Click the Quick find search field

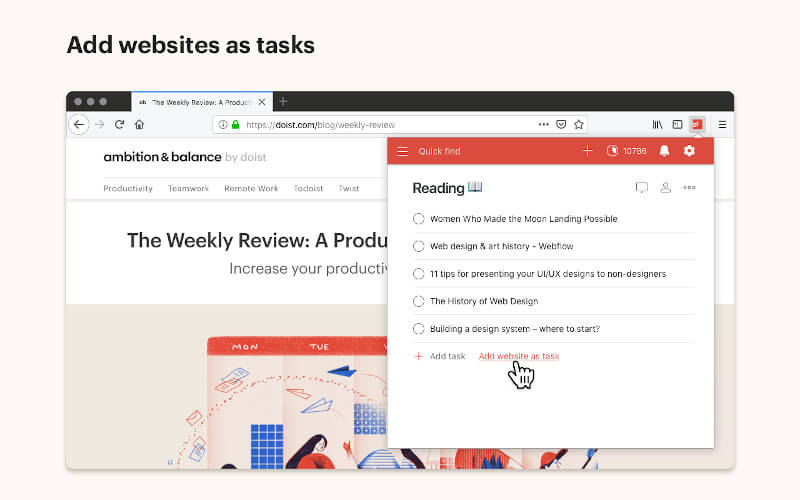(439, 152)
